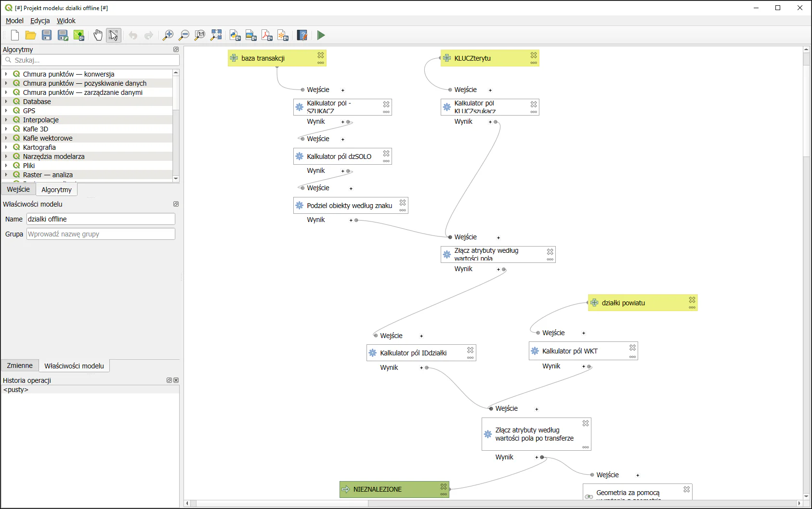The height and width of the screenshot is (509, 812).
Task: Export the model as PDF
Action: click(267, 35)
